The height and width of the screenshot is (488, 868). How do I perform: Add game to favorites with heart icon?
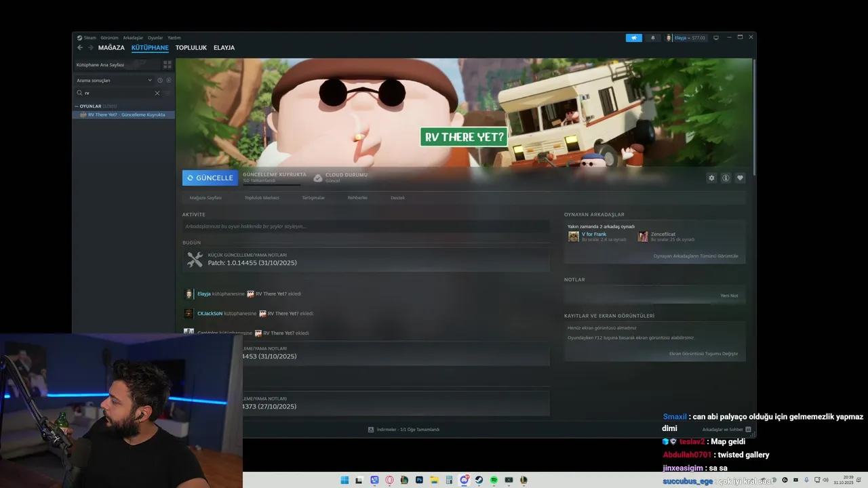[740, 178]
